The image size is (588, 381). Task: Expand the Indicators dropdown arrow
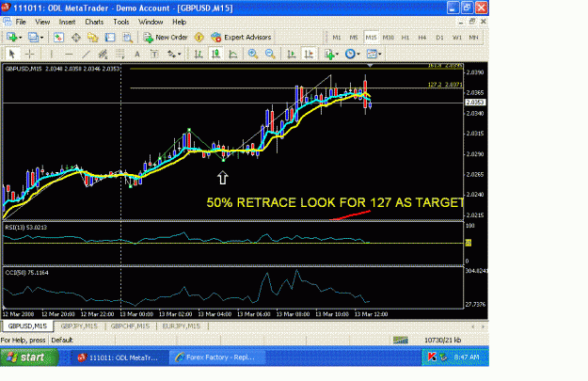tap(337, 55)
